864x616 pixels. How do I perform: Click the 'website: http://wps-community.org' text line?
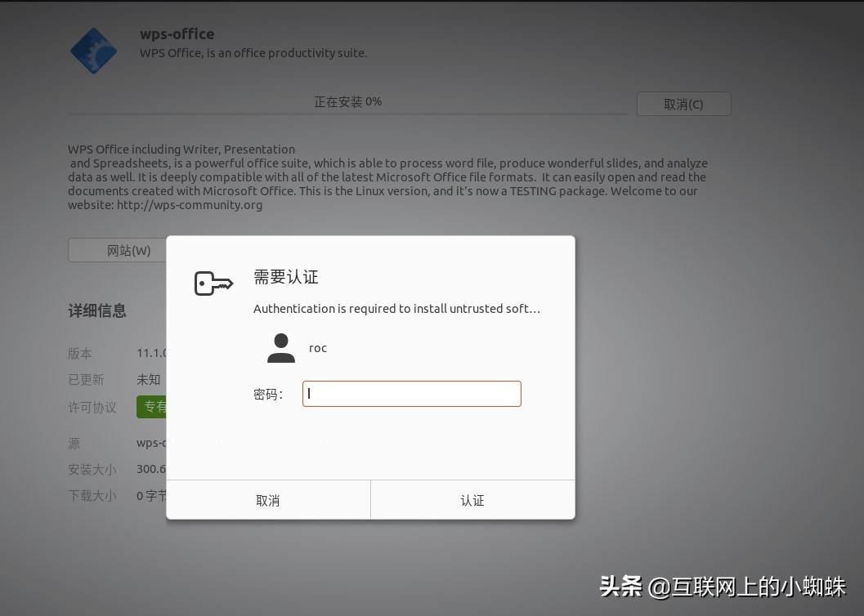pos(165,205)
